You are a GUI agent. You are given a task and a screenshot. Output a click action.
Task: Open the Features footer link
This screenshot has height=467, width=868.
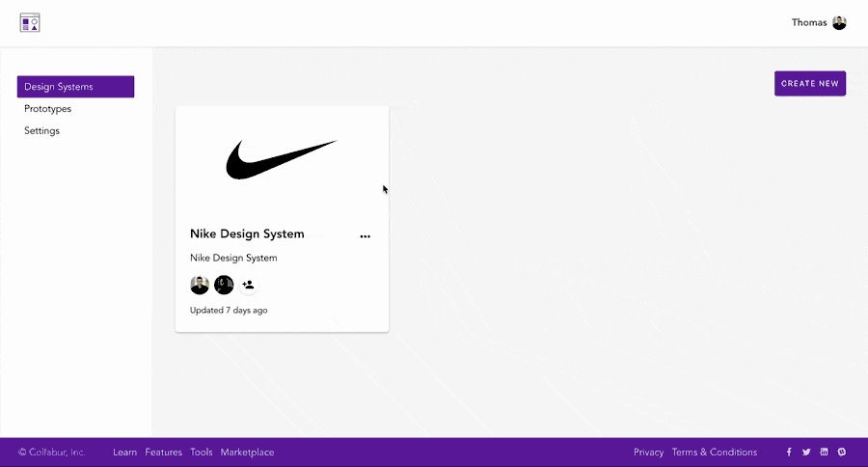click(163, 452)
